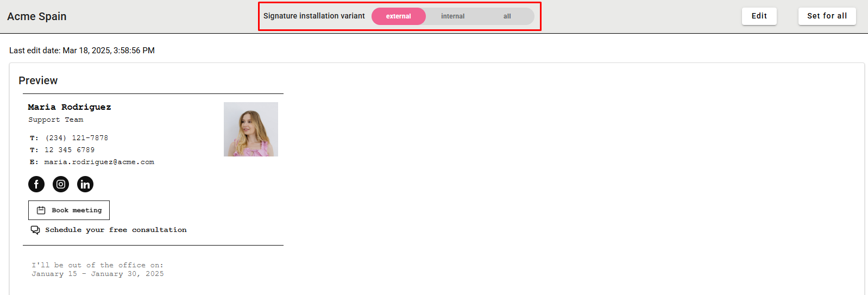Click the Book meeting button
The image size is (868, 295).
[69, 210]
